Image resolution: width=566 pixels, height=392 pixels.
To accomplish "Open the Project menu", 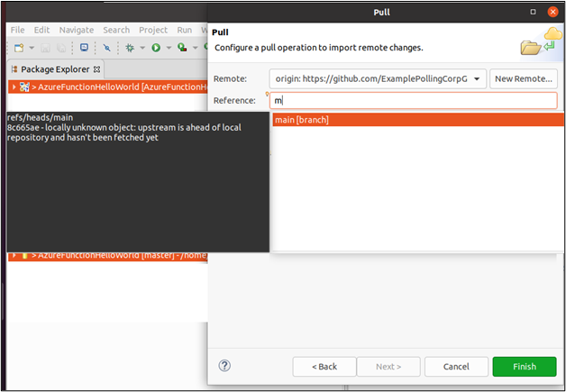I will [153, 30].
